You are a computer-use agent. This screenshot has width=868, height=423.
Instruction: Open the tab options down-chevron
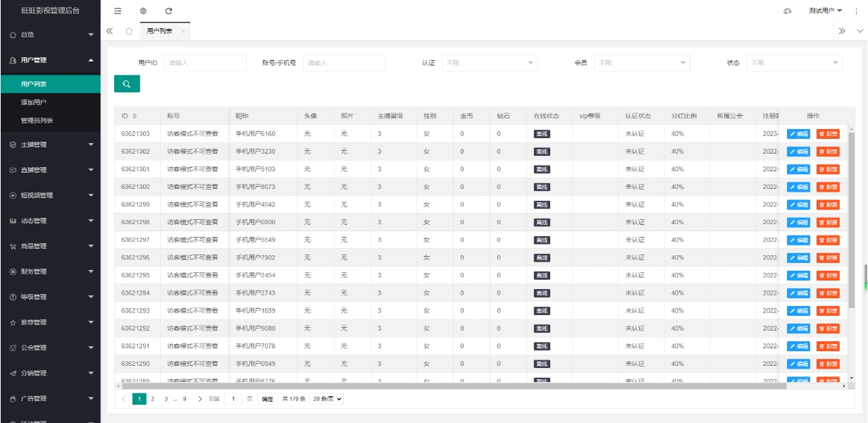point(860,32)
